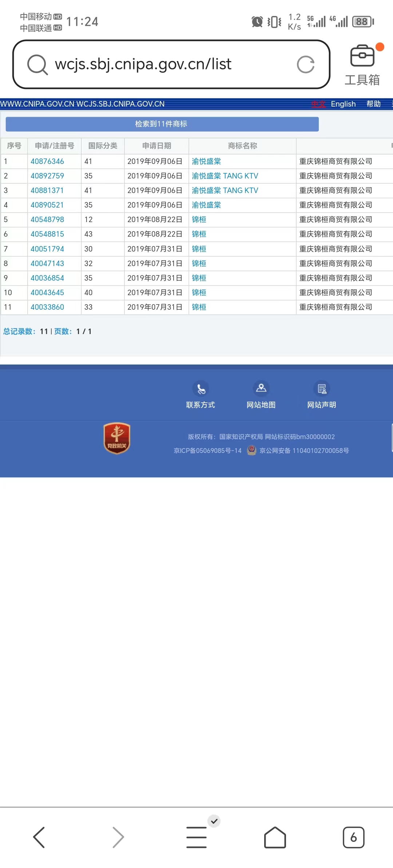Screen dimensions: 393x868
Task: Switch language to English
Action: coord(343,104)
